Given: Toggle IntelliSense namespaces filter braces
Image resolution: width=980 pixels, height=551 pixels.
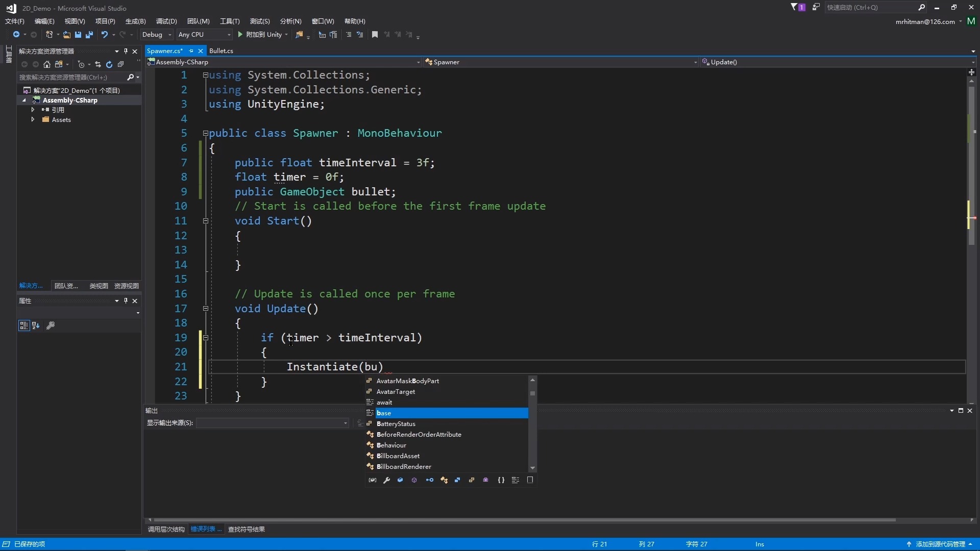Looking at the screenshot, I should click(501, 480).
